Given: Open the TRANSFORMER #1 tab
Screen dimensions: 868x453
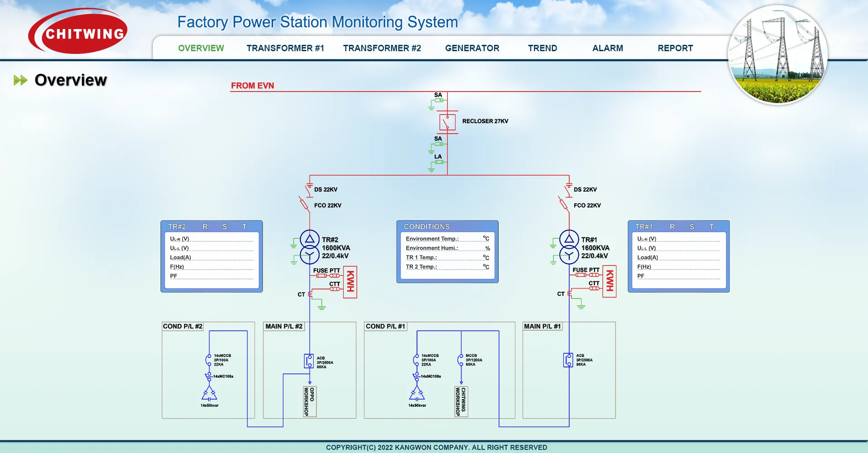Looking at the screenshot, I should pyautogui.click(x=285, y=48).
